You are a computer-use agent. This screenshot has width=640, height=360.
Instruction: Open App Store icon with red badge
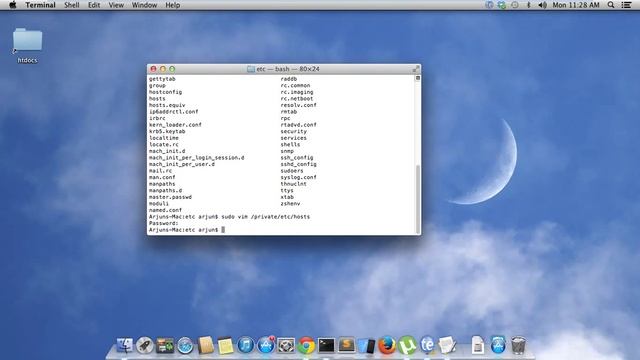click(x=266, y=345)
